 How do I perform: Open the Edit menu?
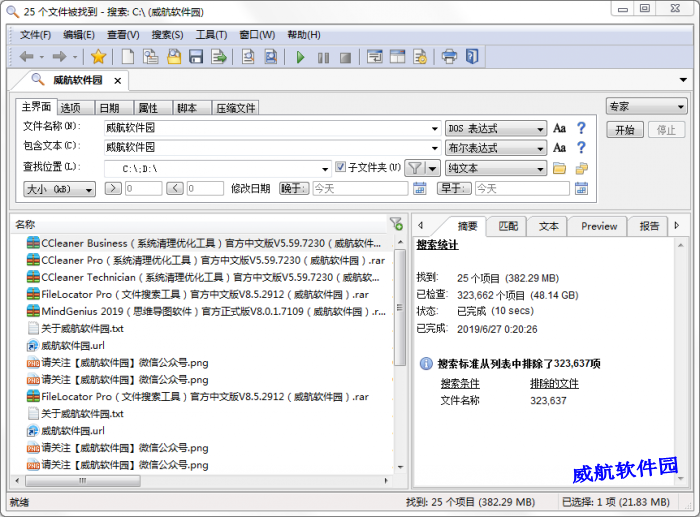pyautogui.click(x=79, y=35)
